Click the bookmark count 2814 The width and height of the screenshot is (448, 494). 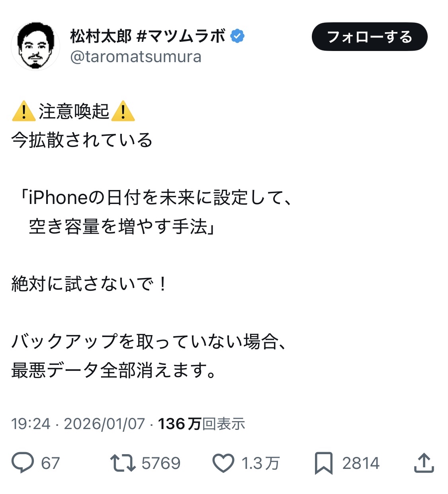[361, 463]
